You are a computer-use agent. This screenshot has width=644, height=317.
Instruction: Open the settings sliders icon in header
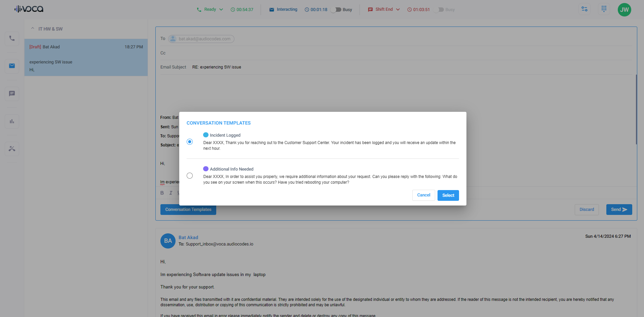584,9
